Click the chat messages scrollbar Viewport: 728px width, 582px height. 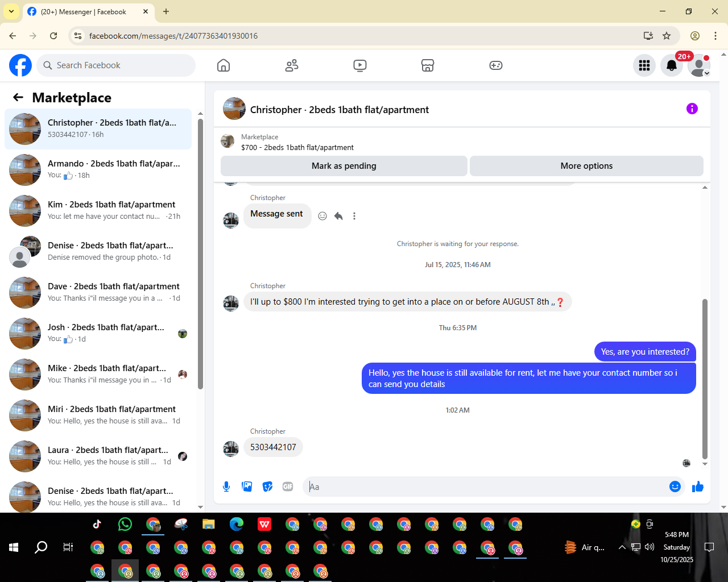[705, 379]
